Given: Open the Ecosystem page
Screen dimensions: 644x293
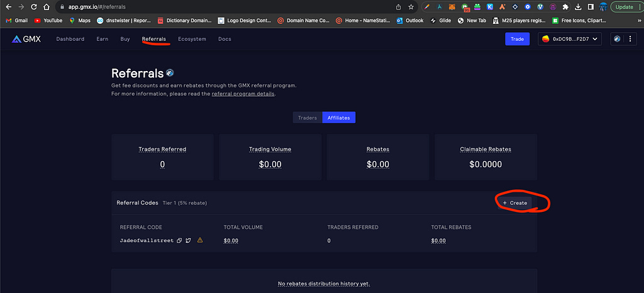Looking at the screenshot, I should coord(192,39).
